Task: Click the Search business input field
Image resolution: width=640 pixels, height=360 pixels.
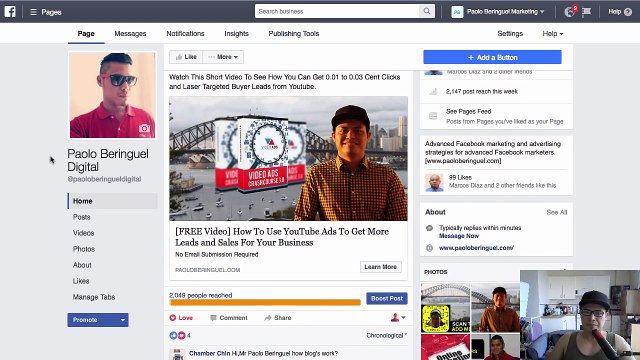Action: [337, 11]
